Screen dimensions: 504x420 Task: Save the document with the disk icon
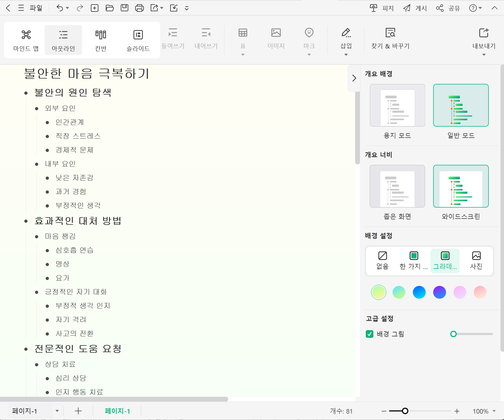point(125,8)
